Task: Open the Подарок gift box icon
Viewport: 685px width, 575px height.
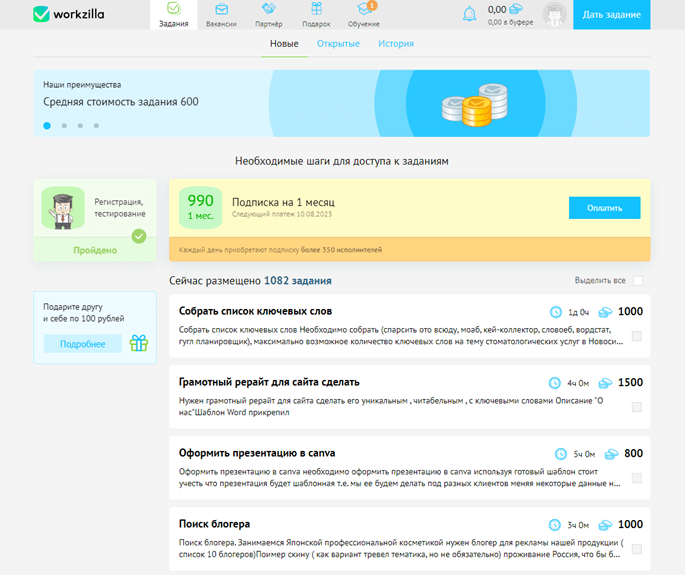Action: [316, 8]
